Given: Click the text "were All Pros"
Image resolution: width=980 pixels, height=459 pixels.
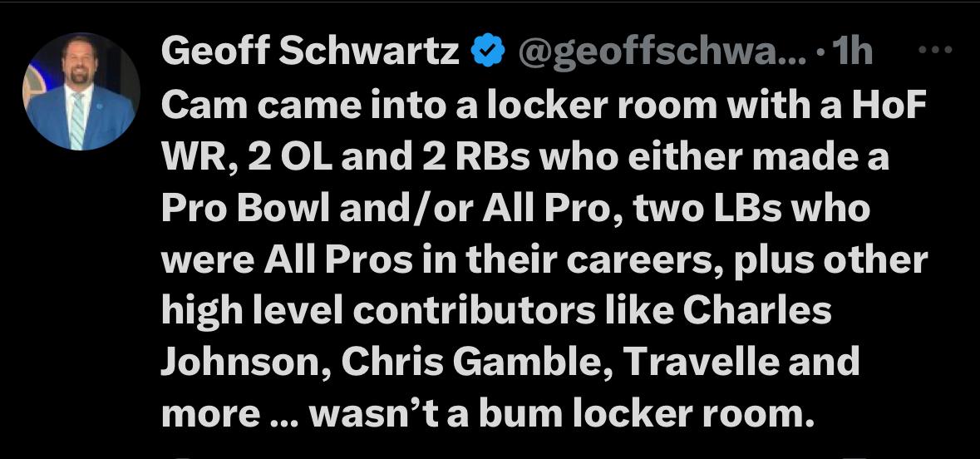Looking at the screenshot, I should point(286,259).
